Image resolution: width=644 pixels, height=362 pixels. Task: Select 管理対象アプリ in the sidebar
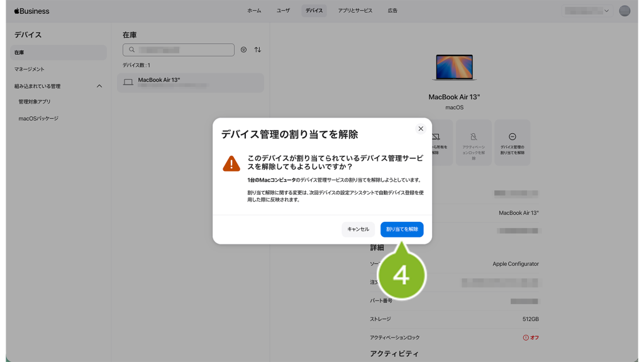(x=35, y=102)
